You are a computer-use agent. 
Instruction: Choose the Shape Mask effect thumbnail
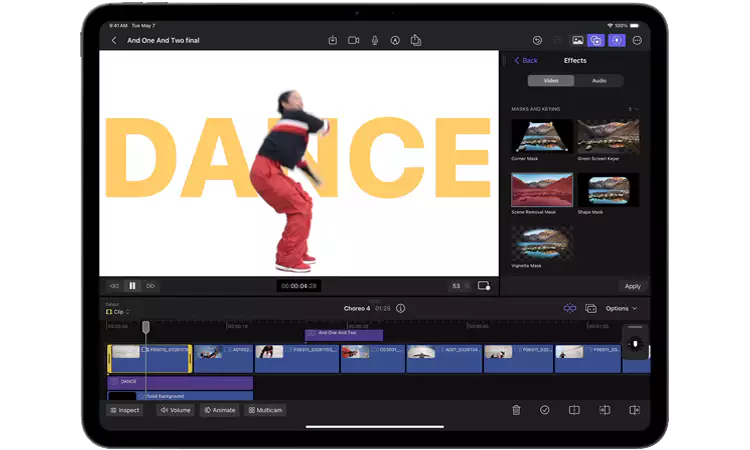pyautogui.click(x=608, y=189)
